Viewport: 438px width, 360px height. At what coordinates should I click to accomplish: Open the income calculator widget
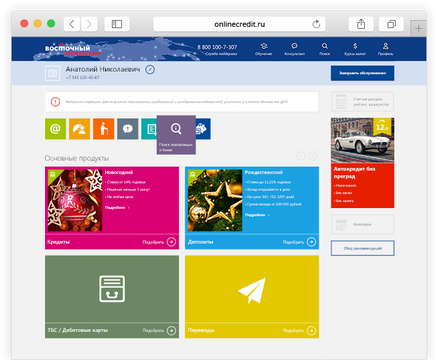pos(362,101)
